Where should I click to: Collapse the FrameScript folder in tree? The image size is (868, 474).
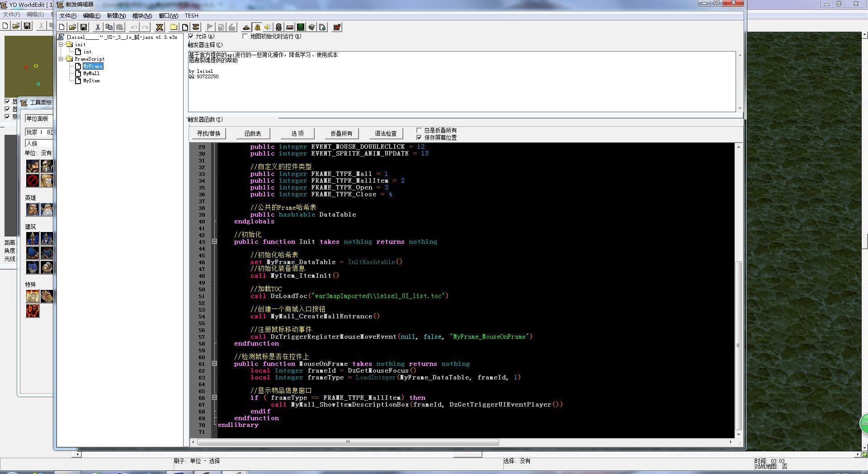(x=61, y=59)
